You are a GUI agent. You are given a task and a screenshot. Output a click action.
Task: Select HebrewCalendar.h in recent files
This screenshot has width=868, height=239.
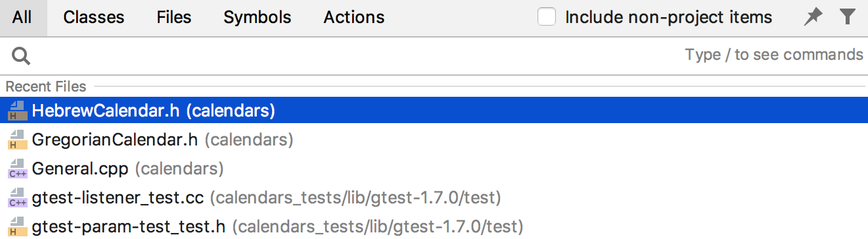click(x=434, y=111)
